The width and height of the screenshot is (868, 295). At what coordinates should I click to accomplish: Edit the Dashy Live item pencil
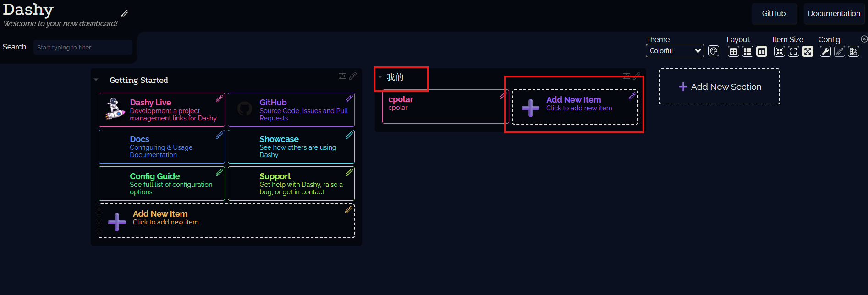(x=220, y=98)
